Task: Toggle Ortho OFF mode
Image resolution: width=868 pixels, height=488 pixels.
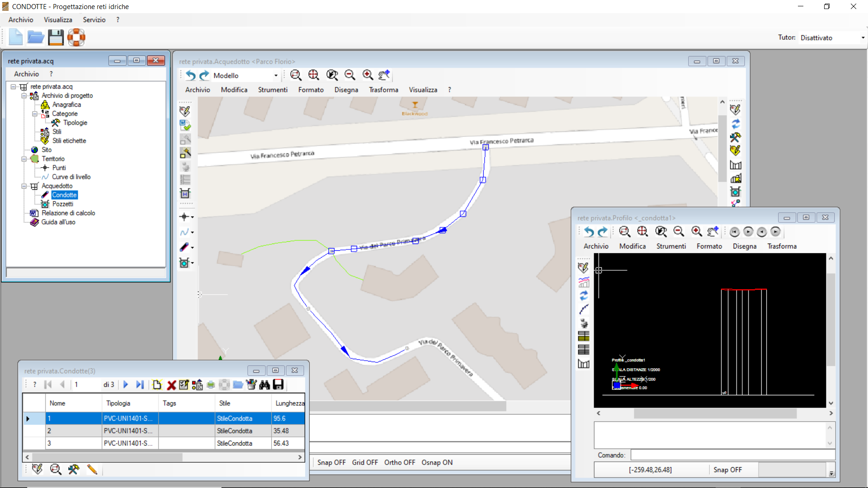Action: (x=400, y=463)
